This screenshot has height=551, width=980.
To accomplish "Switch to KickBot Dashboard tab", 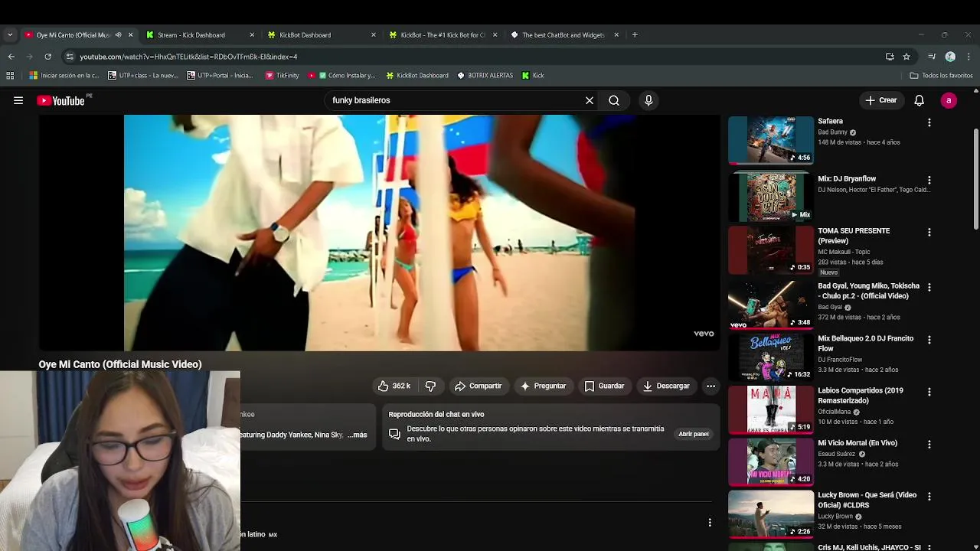I will pyautogui.click(x=322, y=34).
